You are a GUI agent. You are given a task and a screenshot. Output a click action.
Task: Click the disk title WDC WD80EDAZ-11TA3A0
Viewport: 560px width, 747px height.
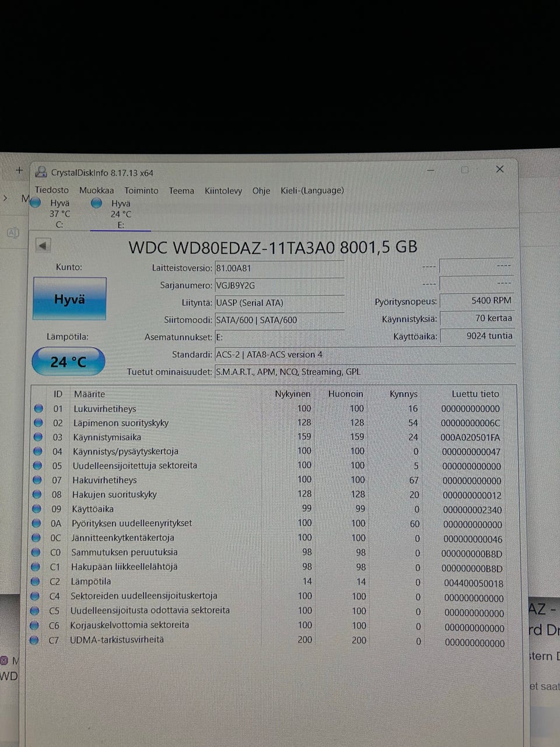[232, 247]
